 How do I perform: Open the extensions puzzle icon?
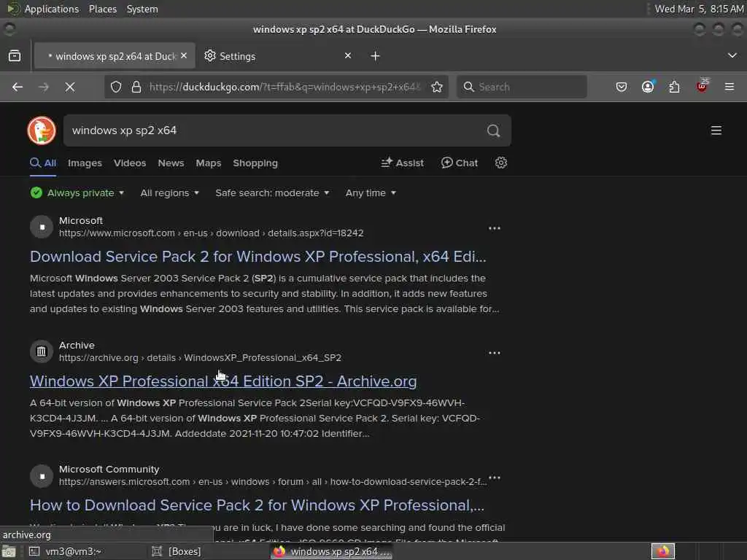coord(674,87)
